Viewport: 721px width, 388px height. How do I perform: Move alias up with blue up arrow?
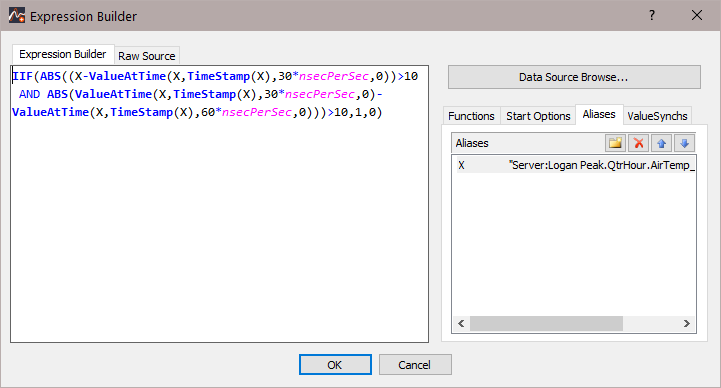(661, 143)
